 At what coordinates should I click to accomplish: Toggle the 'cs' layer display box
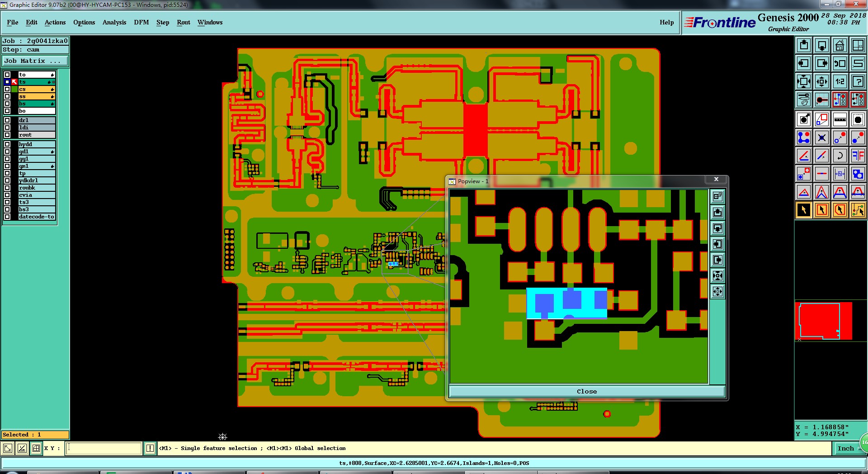pos(7,89)
